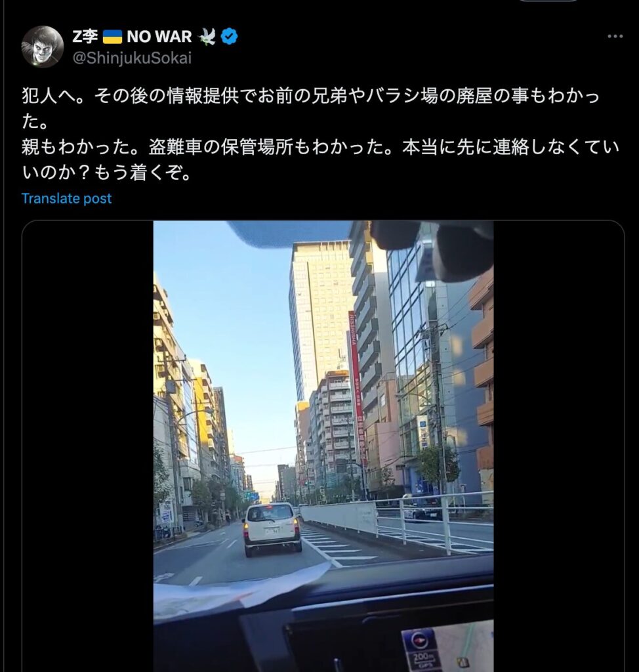The width and height of the screenshot is (639, 672).
Task: Click the left black letterbox of video
Action: [x=87, y=446]
